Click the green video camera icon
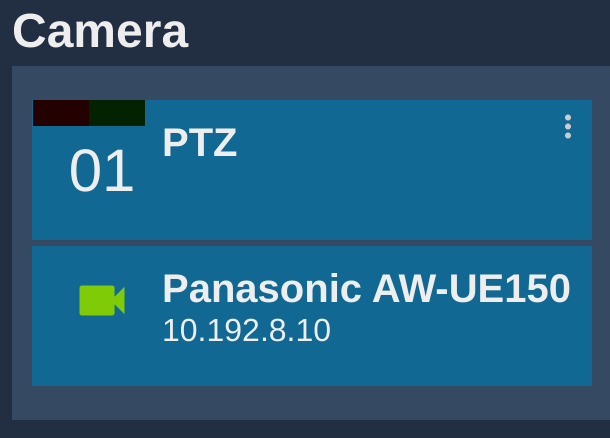The height and width of the screenshot is (438, 610). 102,300
